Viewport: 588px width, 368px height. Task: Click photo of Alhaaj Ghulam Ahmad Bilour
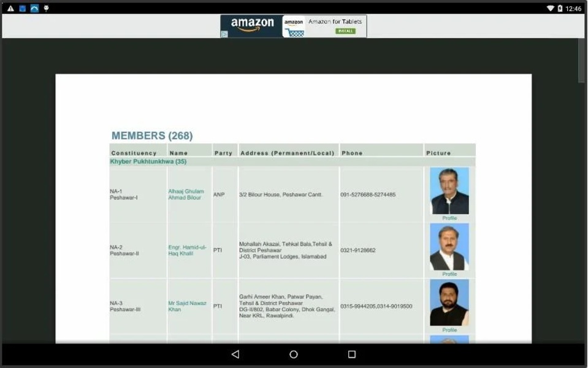point(449,191)
